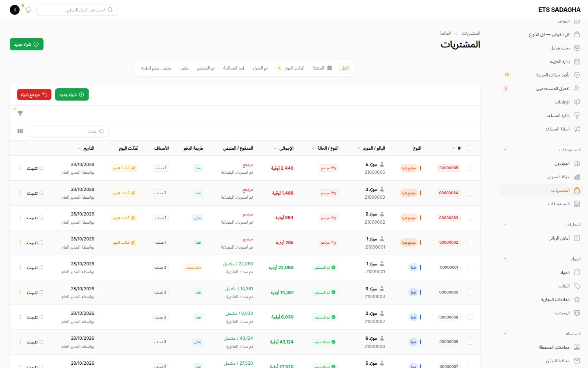Click the chat icon beside أسئلة المساعد

coord(577,129)
